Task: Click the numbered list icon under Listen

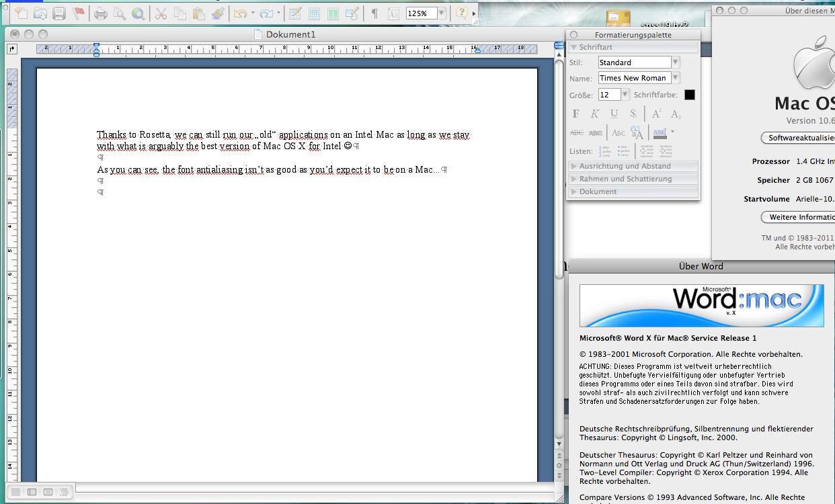Action: (x=604, y=151)
